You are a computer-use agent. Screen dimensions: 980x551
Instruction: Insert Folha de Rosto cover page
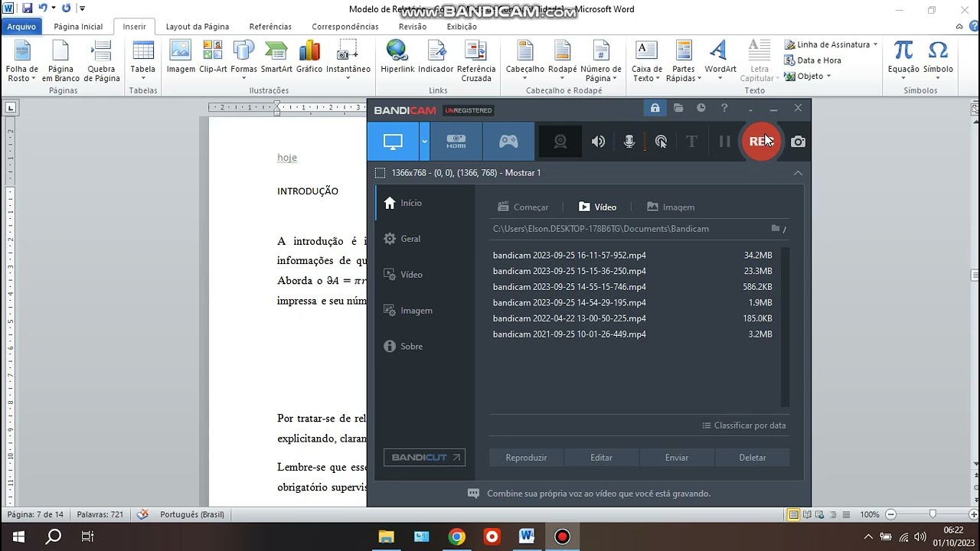pos(22,61)
